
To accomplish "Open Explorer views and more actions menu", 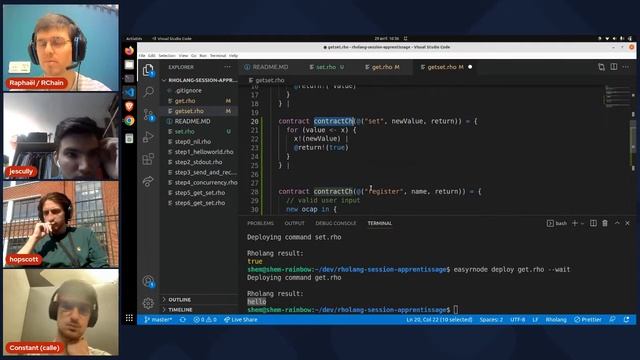I will pos(227,67).
